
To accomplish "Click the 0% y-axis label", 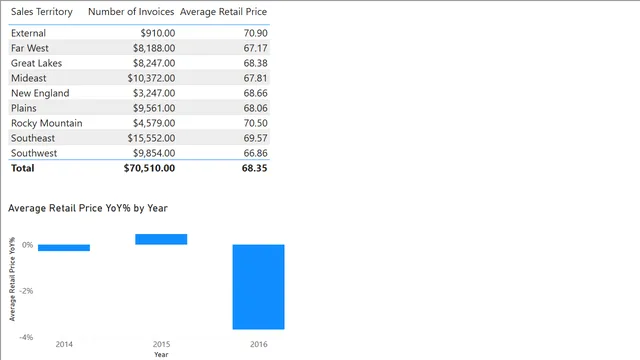I will [27, 245].
